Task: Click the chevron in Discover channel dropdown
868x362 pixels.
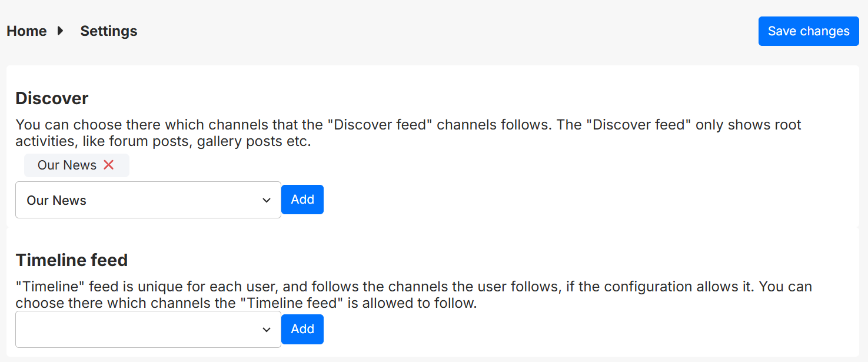Action: point(267,200)
